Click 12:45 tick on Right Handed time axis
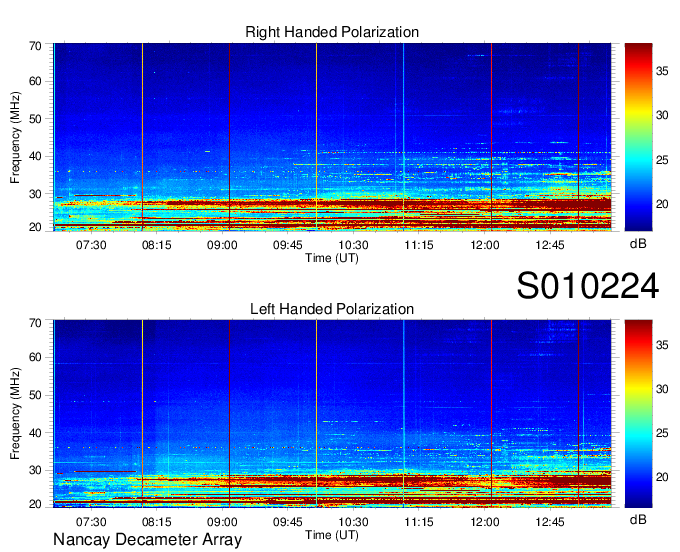 coord(550,245)
